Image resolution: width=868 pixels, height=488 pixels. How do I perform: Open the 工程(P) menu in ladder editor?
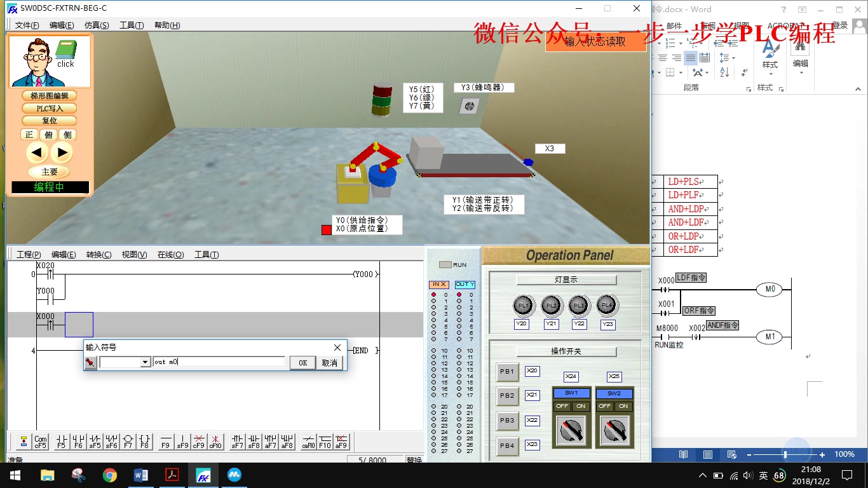click(x=29, y=255)
